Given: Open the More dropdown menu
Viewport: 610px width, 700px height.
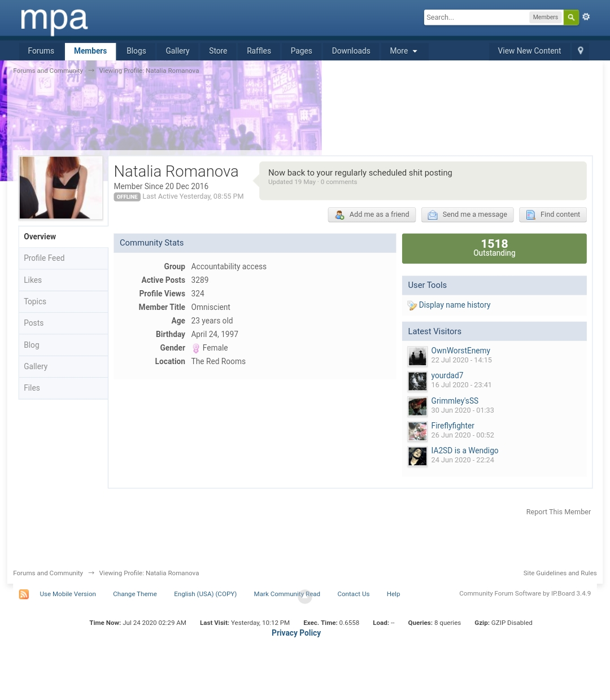Looking at the screenshot, I should (x=403, y=51).
